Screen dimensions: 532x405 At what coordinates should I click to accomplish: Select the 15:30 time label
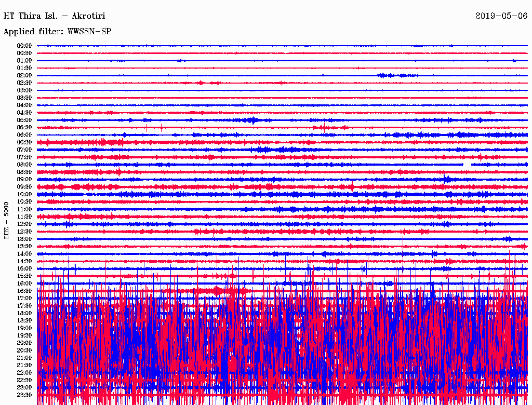pyautogui.click(x=24, y=276)
